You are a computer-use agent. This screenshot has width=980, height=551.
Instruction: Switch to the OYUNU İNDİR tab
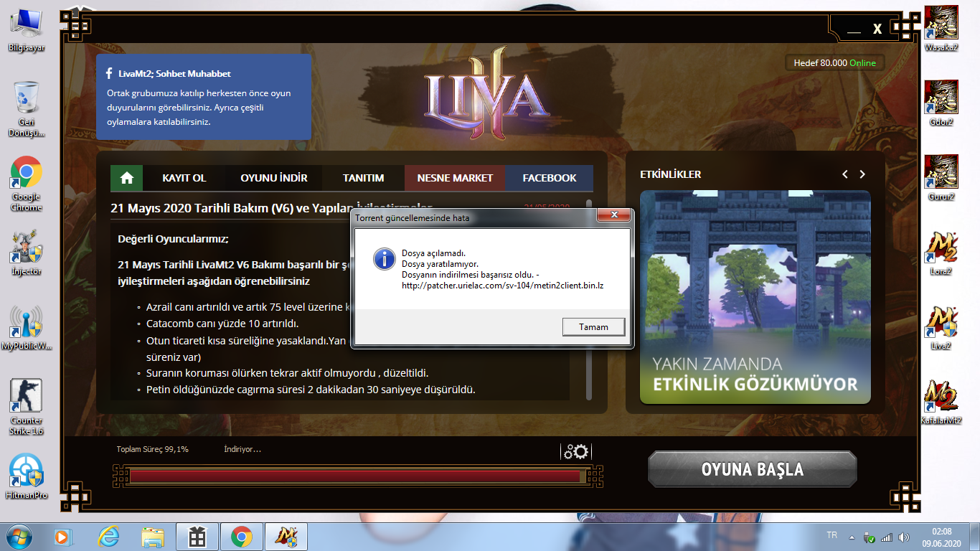coord(274,178)
